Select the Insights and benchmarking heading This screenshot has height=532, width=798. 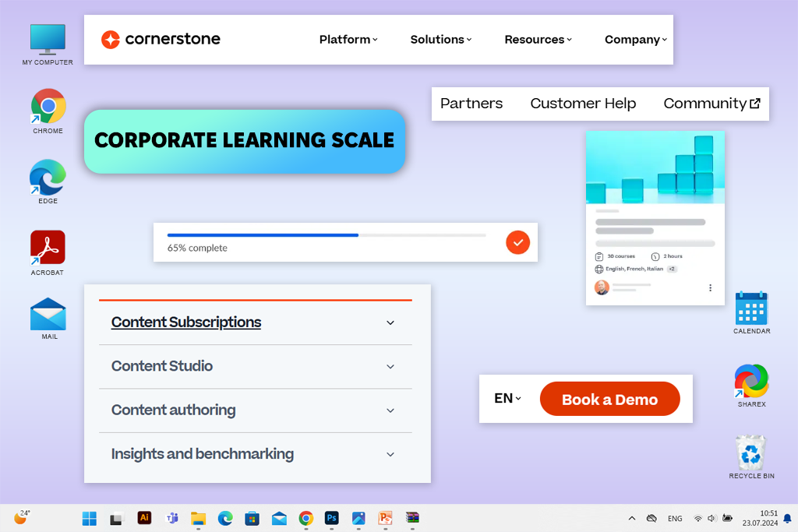tap(202, 453)
